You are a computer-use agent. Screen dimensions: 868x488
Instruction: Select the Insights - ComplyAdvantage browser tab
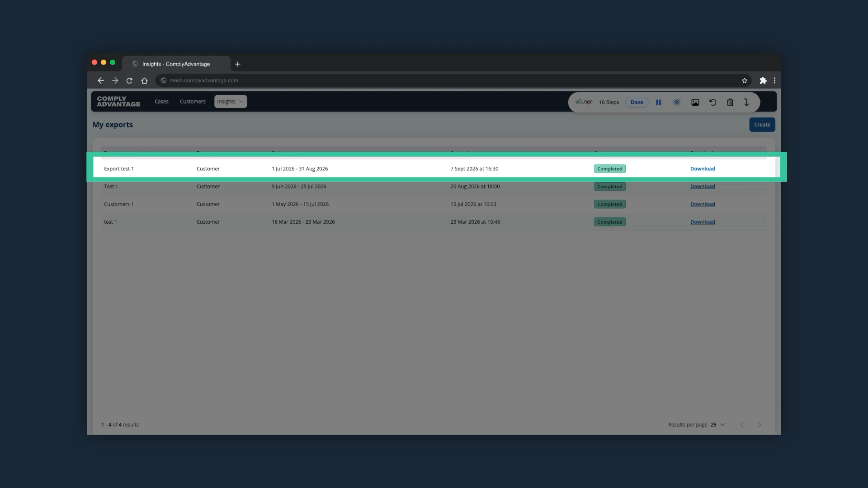pos(176,64)
